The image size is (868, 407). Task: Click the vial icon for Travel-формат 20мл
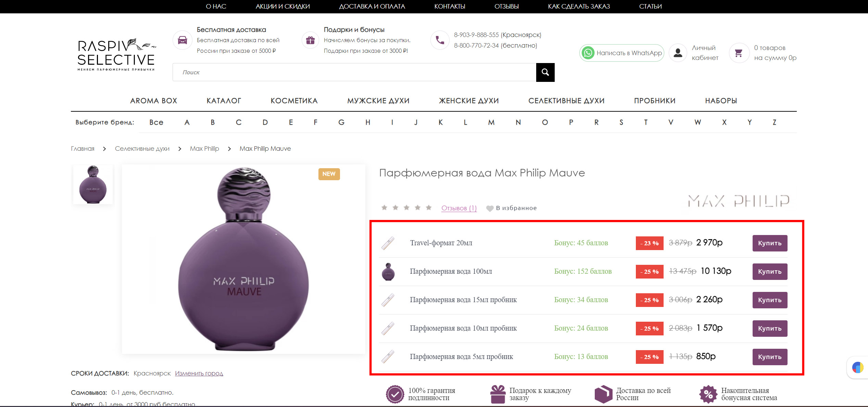point(388,243)
